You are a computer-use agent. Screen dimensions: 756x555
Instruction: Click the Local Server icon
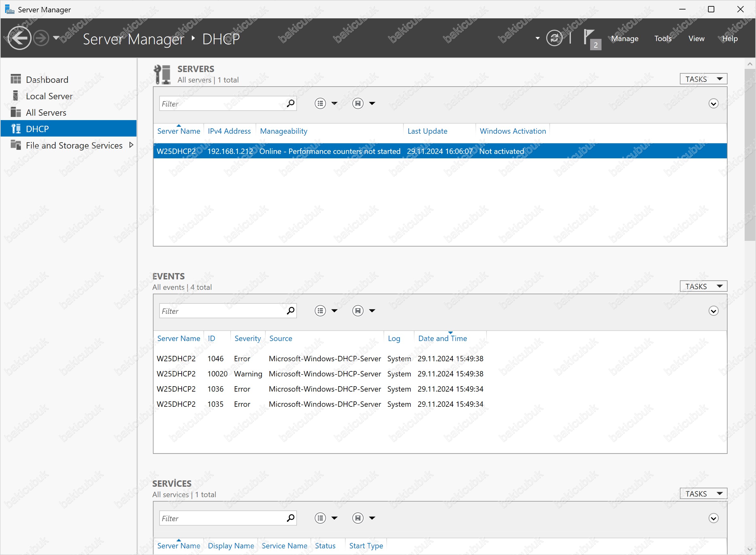[x=16, y=96]
